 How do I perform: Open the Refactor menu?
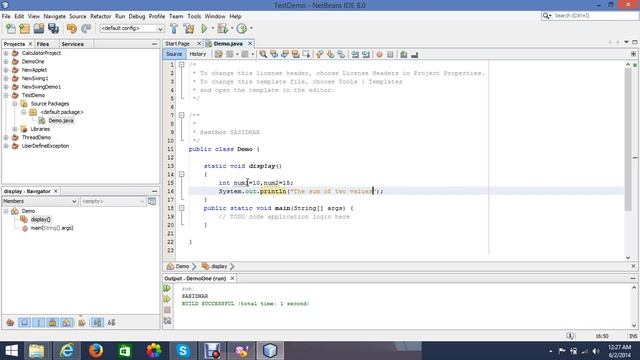pos(100,16)
